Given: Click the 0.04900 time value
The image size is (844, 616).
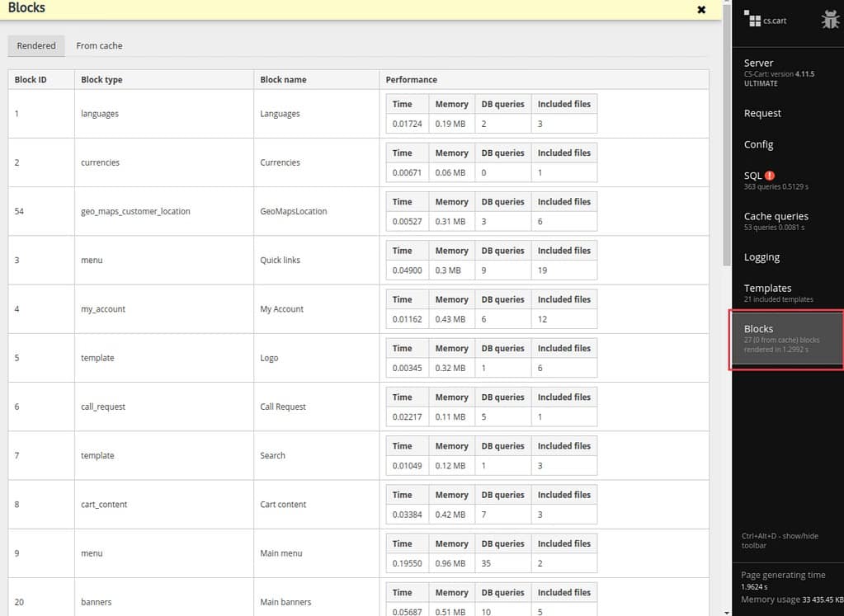Looking at the screenshot, I should tap(407, 270).
